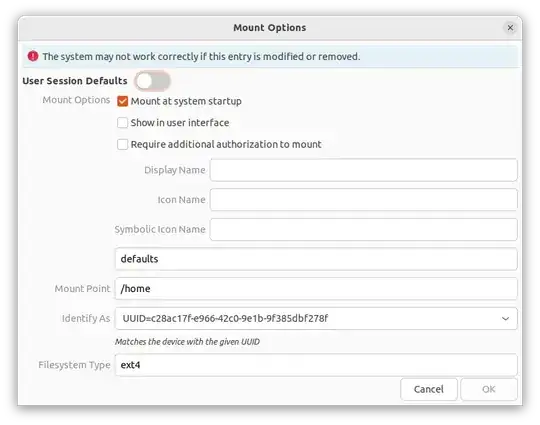Viewport: 540px width, 425px height.
Task: Focus the Icon Name text field
Action: point(363,200)
